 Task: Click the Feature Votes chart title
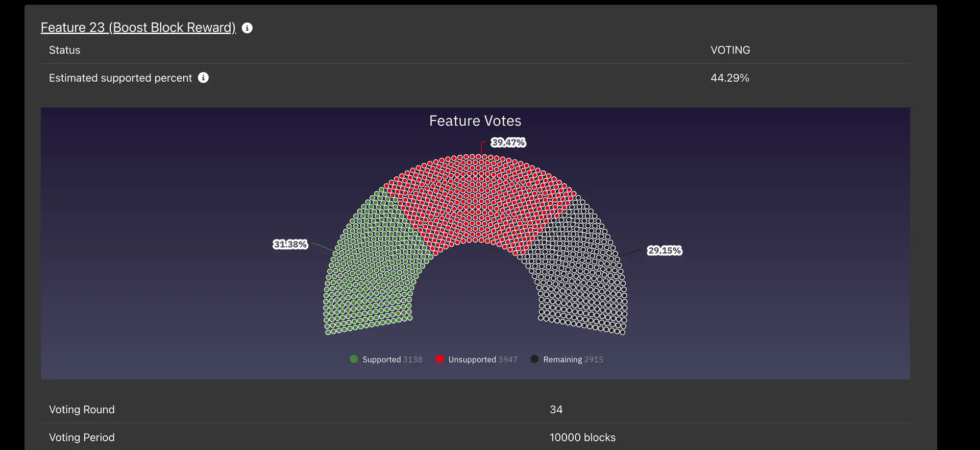pyautogui.click(x=475, y=121)
